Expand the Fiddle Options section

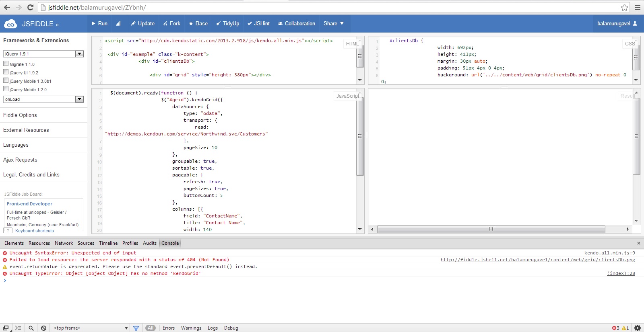coord(43,115)
